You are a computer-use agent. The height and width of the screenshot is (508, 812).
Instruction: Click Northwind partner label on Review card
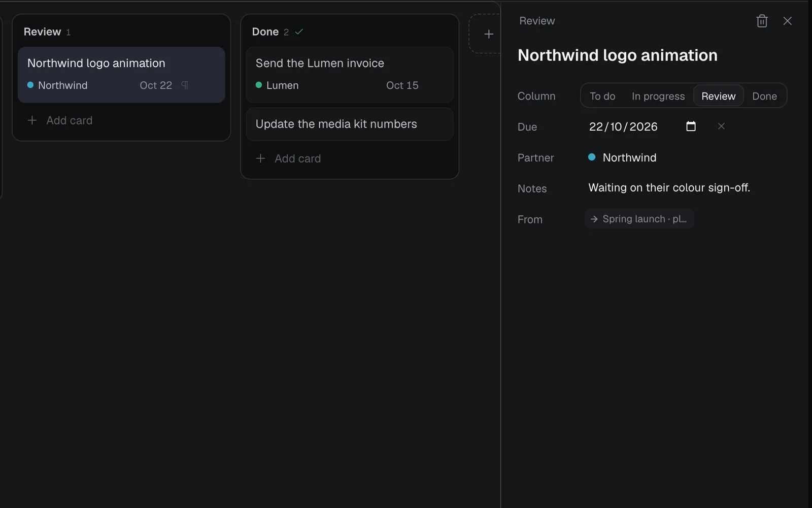(x=63, y=85)
